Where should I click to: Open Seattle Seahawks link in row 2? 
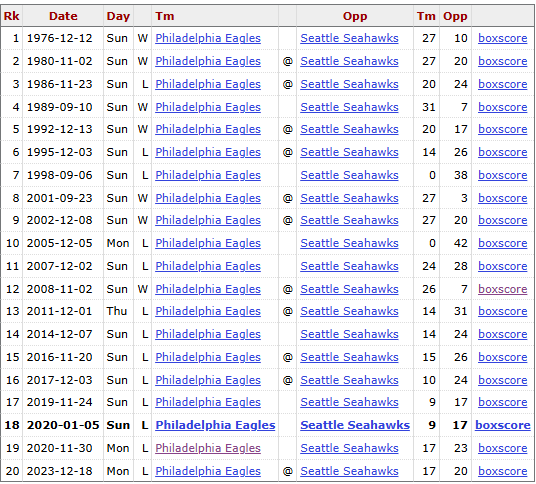349,61
